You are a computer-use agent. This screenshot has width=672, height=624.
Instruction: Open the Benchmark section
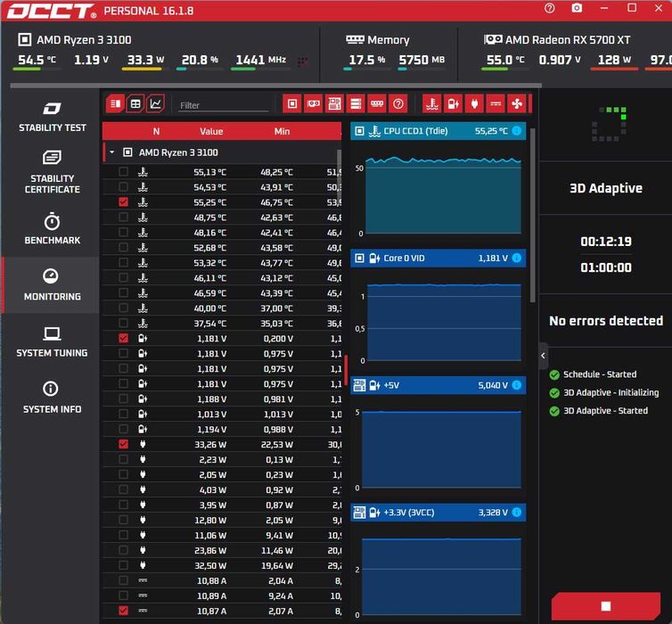pyautogui.click(x=52, y=228)
